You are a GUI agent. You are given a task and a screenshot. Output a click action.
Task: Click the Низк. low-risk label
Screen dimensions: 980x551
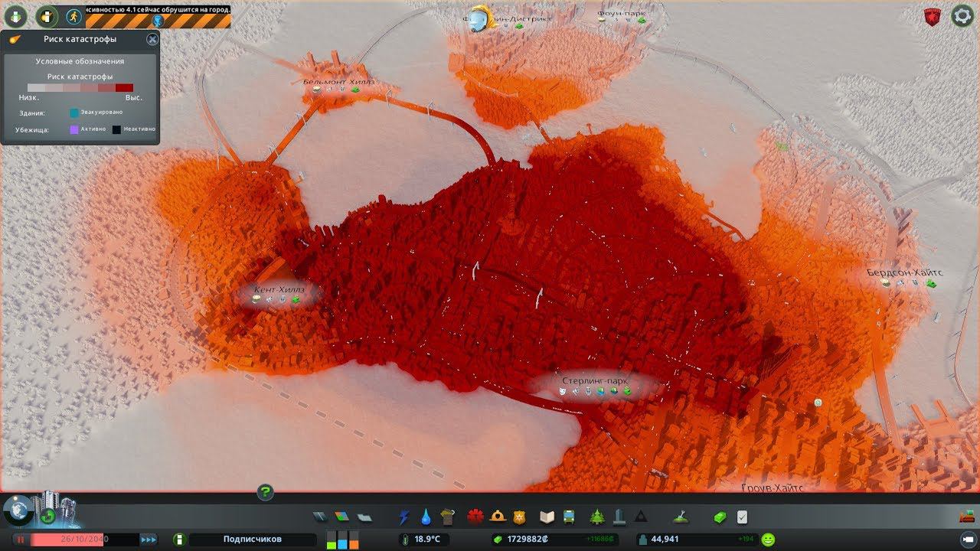coord(29,98)
